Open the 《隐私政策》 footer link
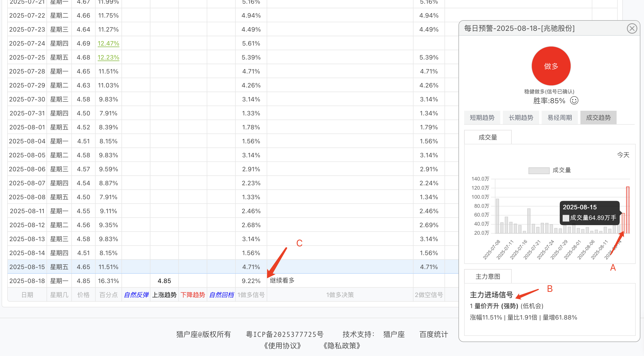The image size is (644, 356). 342,346
